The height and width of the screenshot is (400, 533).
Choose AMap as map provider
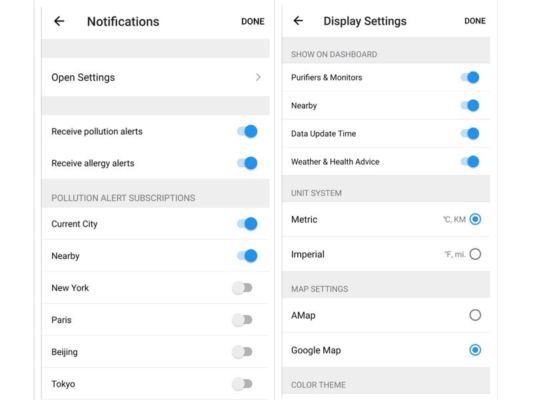tap(475, 315)
